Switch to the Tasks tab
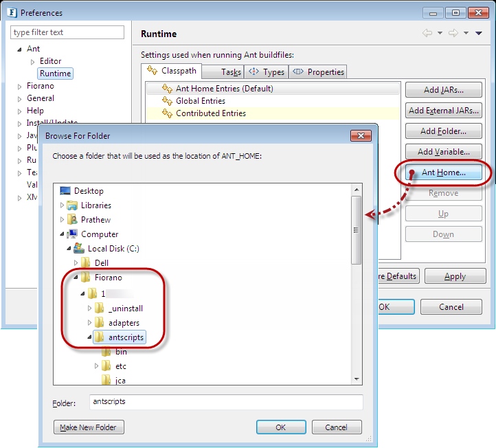Viewport: 496px width, 448px height. tap(230, 72)
